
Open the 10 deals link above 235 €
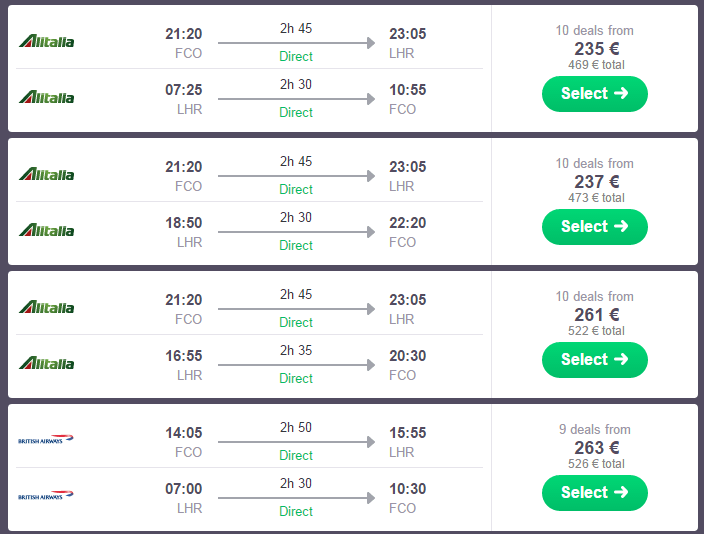(x=595, y=31)
